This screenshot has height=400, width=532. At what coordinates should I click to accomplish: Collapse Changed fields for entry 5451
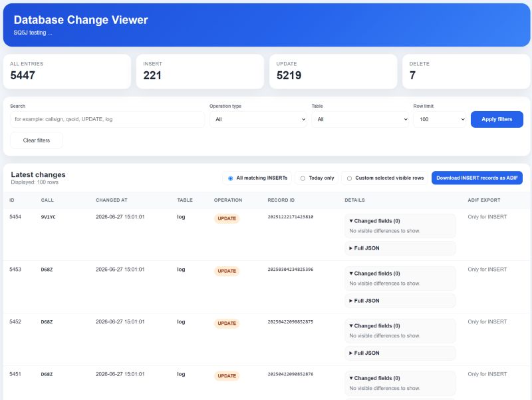pos(374,378)
